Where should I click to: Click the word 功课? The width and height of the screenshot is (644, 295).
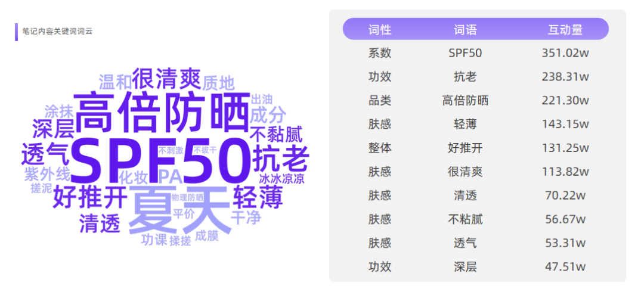[154, 240]
